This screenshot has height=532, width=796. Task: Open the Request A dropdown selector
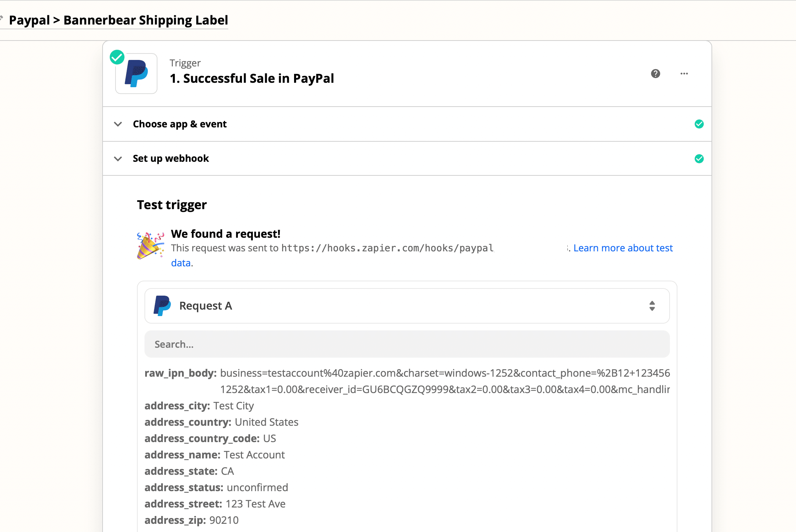click(652, 305)
